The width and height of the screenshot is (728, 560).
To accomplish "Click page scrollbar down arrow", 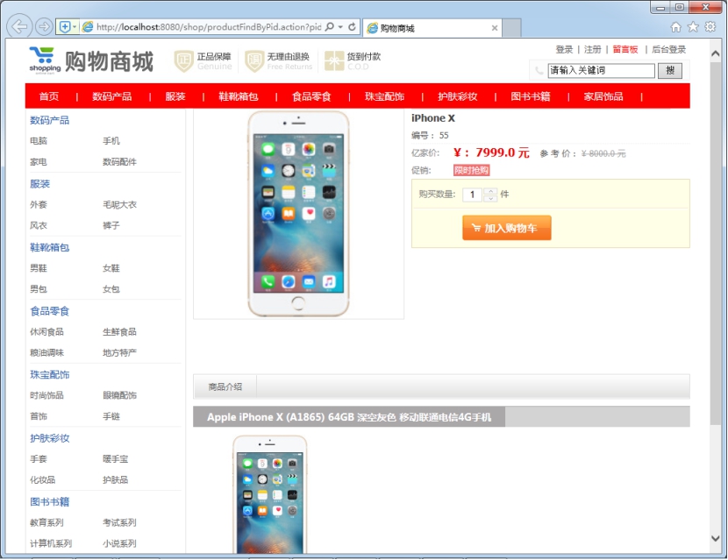I will coord(716,539).
